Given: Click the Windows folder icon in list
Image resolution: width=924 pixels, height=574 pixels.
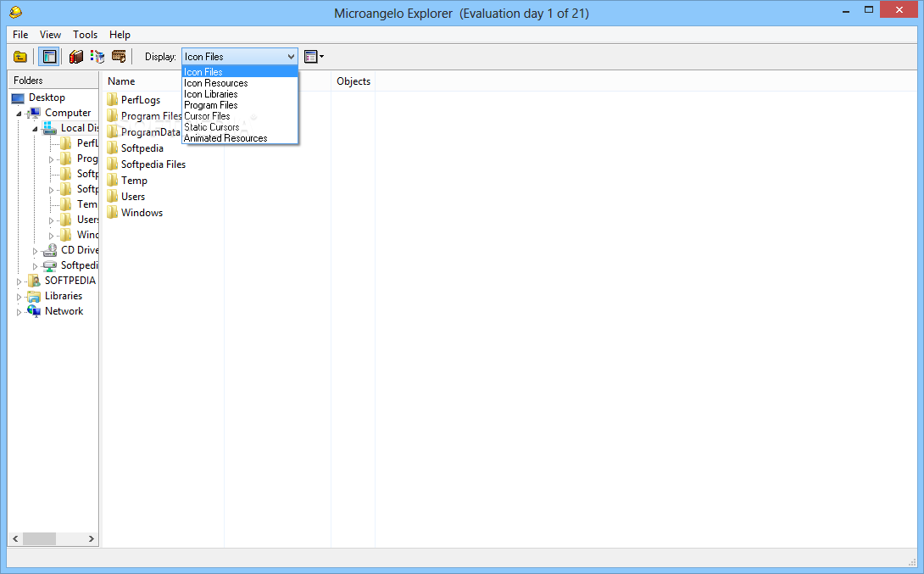Looking at the screenshot, I should pyautogui.click(x=113, y=212).
